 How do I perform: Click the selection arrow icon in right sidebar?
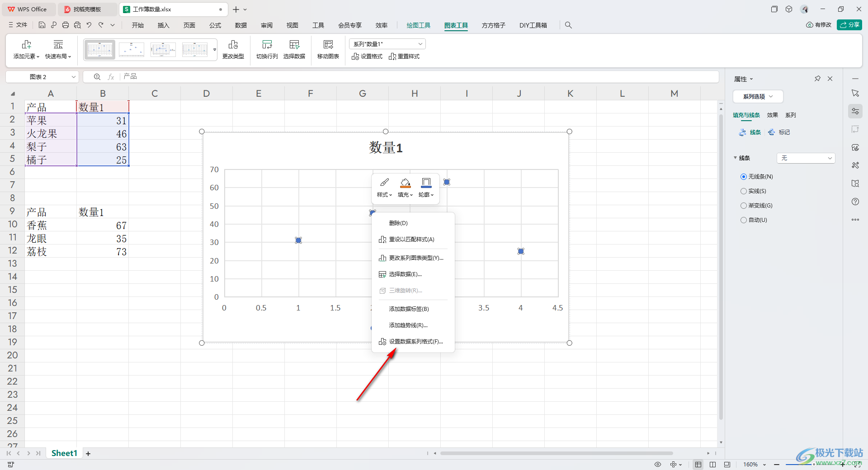pos(855,93)
